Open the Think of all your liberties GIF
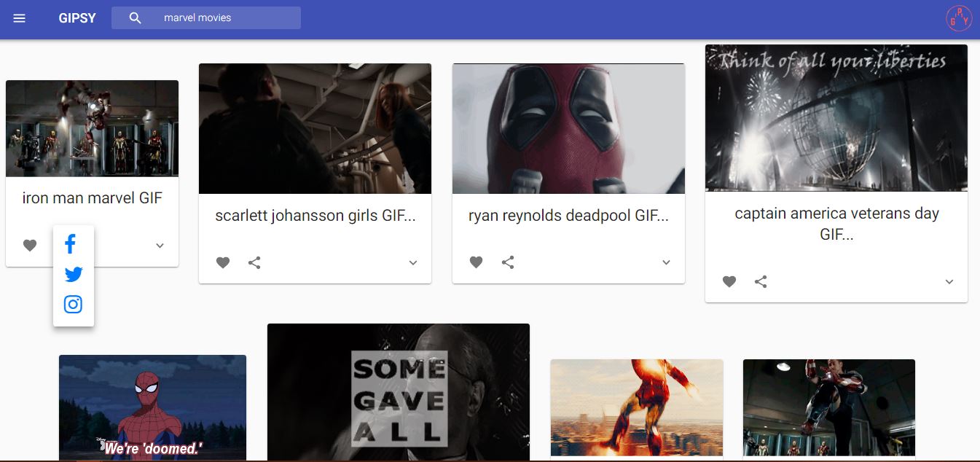 pyautogui.click(x=836, y=118)
